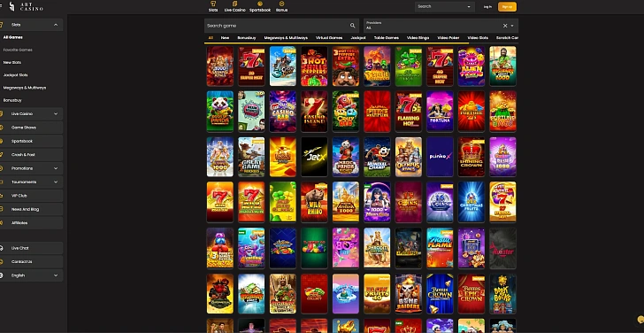The width and height of the screenshot is (644, 333).
Task: Launch the Olympus Rivals slot
Action: [409, 157]
